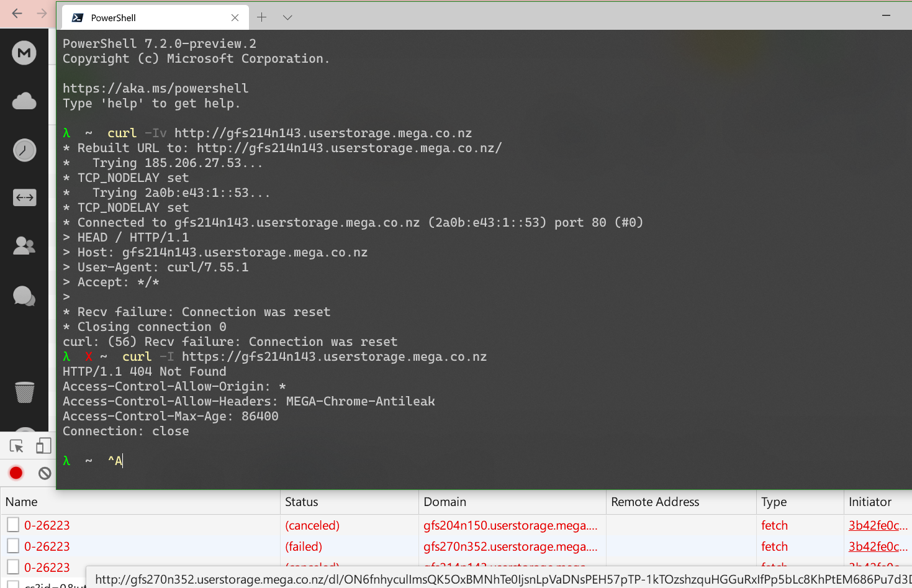Click the Status column header
This screenshot has height=588, width=912.
point(302,502)
